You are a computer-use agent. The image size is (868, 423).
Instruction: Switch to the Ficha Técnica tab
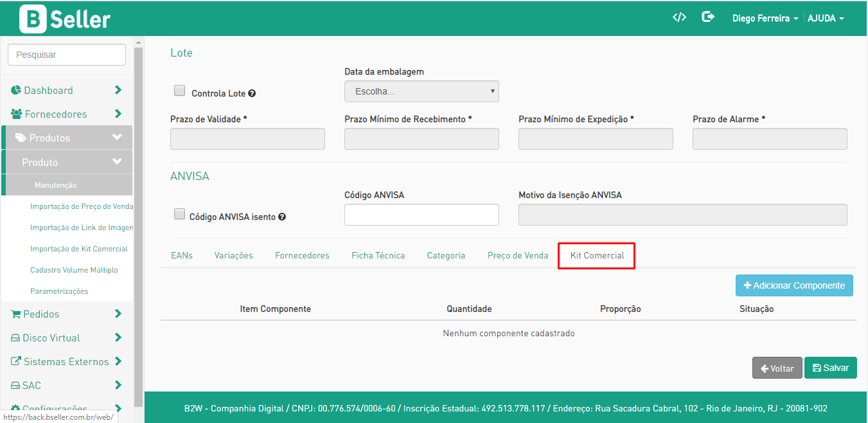[378, 256]
